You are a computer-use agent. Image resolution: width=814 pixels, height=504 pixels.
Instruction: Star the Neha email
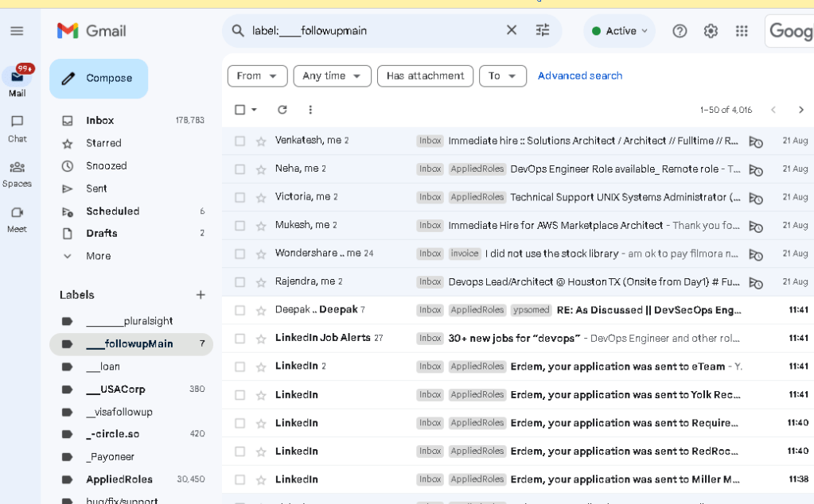click(261, 169)
